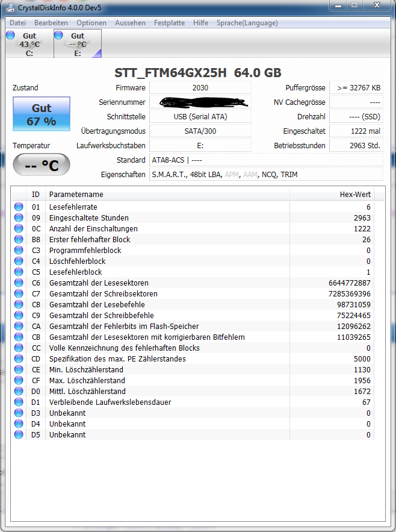The height and width of the screenshot is (532, 396).
Task: Click the Übertragungsmodus field SATA/300
Action: [200, 131]
